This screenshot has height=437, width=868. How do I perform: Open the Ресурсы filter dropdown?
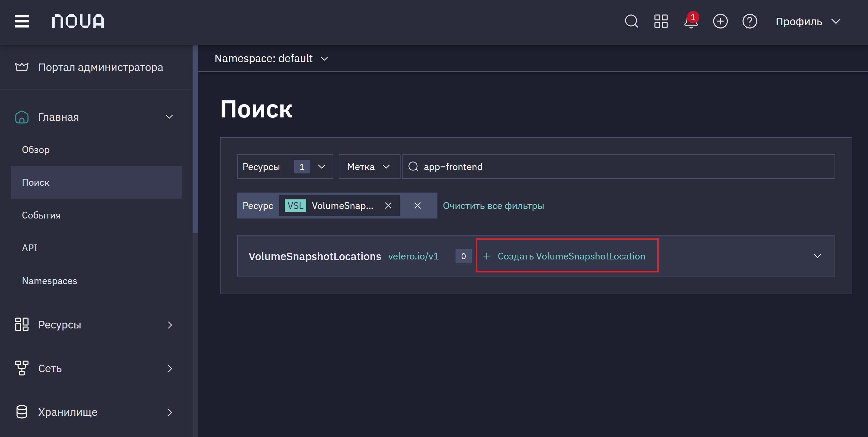tap(285, 167)
